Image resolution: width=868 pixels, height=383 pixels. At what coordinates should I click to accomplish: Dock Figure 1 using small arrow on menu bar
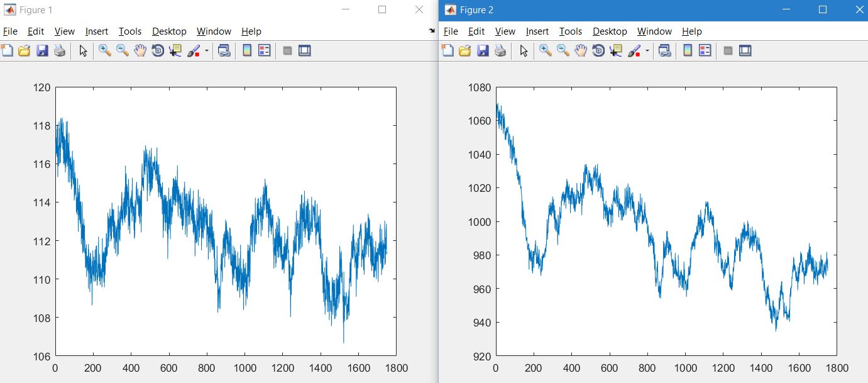tap(432, 31)
